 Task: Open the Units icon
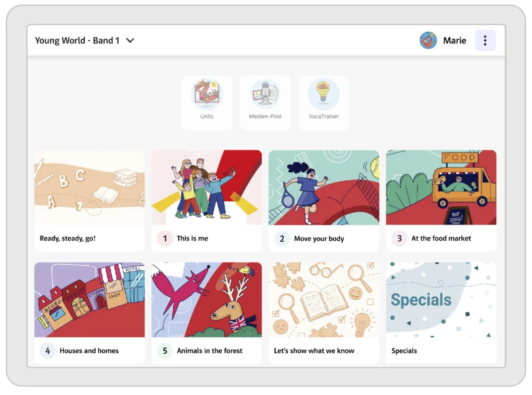click(x=207, y=95)
